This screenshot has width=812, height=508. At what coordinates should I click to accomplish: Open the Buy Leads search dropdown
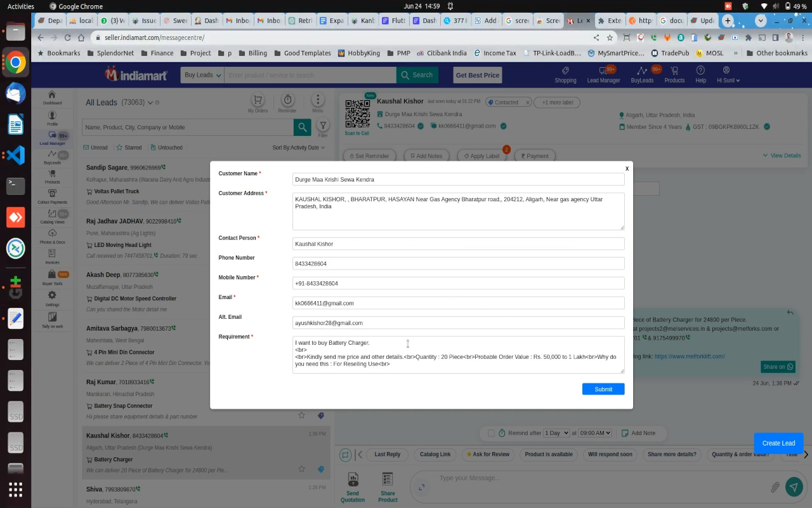pyautogui.click(x=200, y=75)
